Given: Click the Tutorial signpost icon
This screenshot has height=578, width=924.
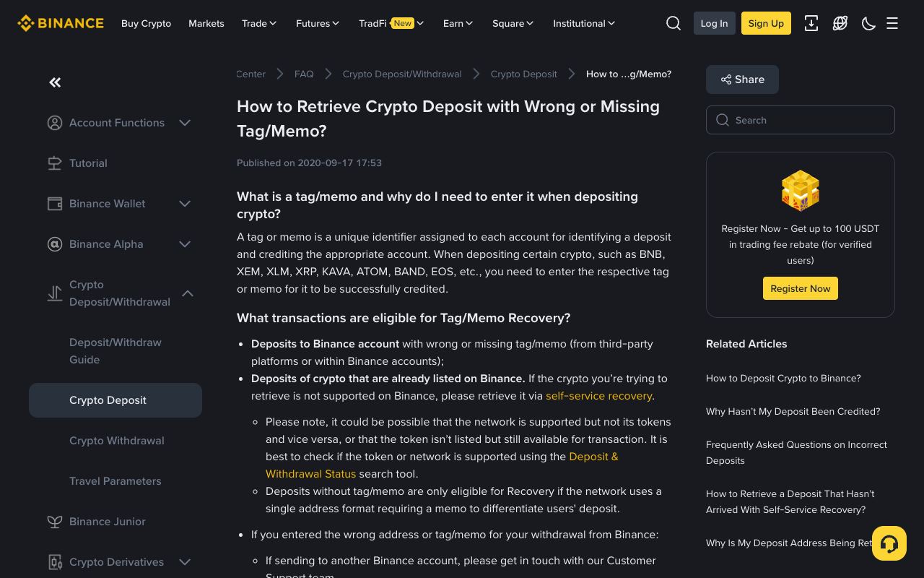Looking at the screenshot, I should pos(55,163).
